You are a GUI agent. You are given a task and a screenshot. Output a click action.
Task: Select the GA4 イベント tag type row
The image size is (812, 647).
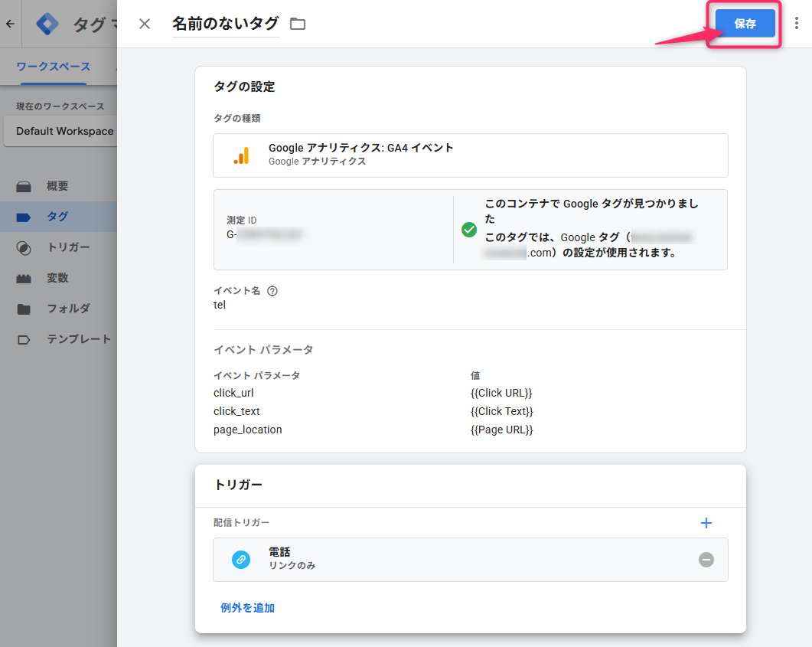pos(470,155)
